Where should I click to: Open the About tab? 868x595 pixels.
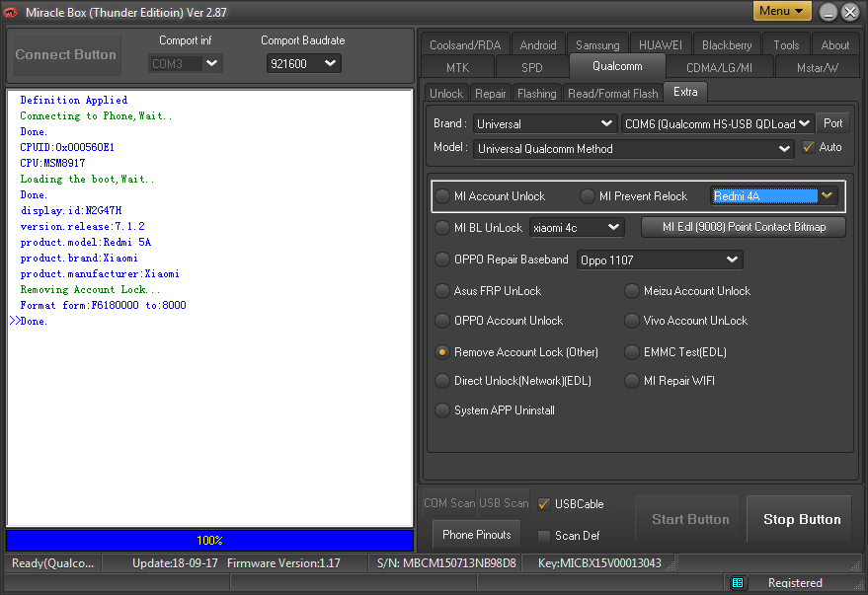click(x=834, y=44)
